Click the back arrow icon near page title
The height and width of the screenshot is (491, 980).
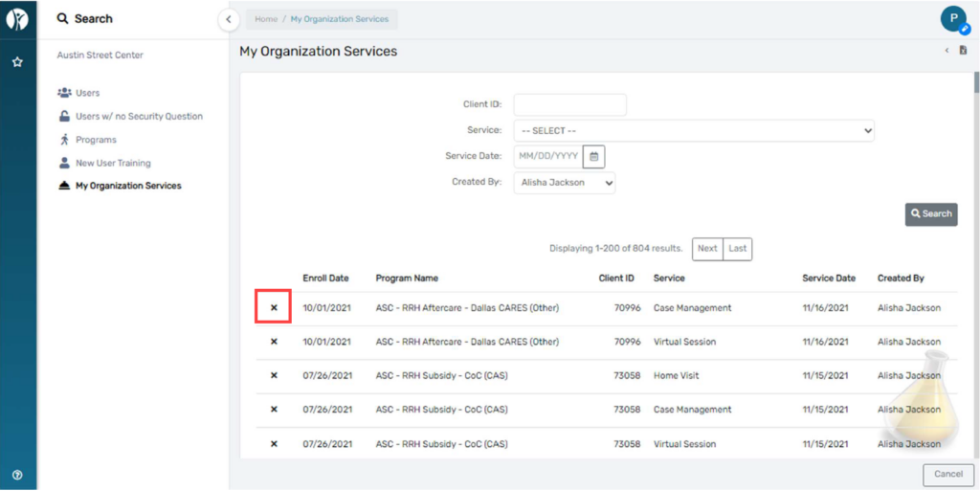[x=947, y=51]
